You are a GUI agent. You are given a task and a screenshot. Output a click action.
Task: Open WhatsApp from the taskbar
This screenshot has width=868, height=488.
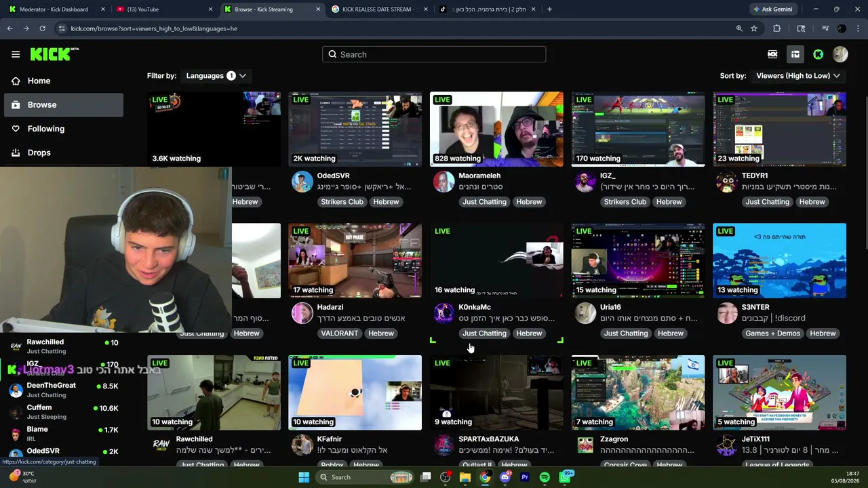(x=565, y=477)
